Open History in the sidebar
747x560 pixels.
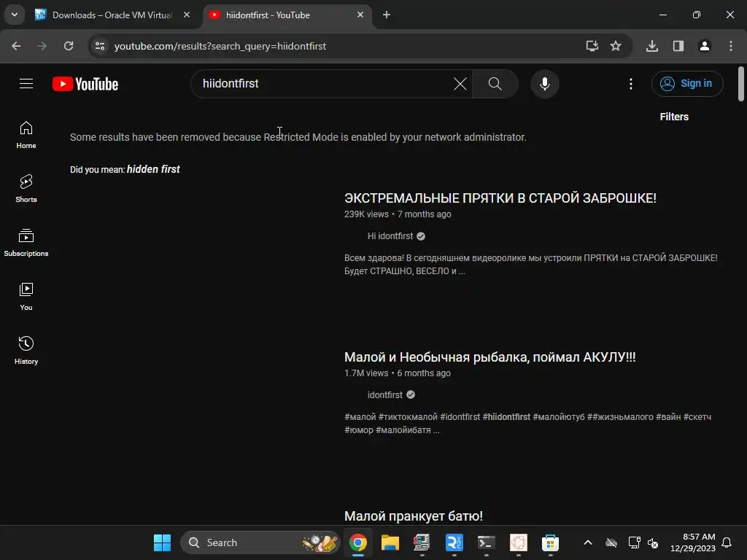pos(26,351)
